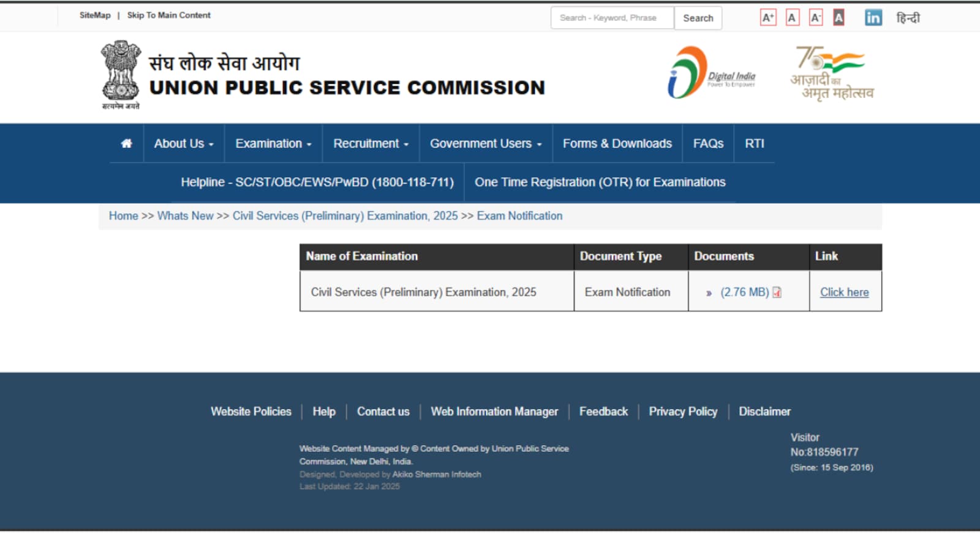This screenshot has height=551, width=980.
Task: Click the Azadi Ka Amrit Mahotsav logo
Action: [x=832, y=73]
